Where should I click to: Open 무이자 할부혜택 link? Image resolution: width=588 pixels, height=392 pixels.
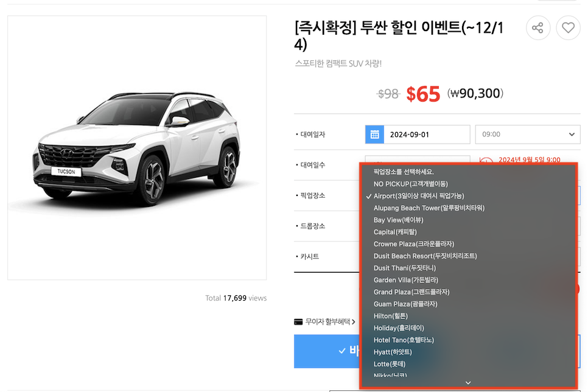330,322
